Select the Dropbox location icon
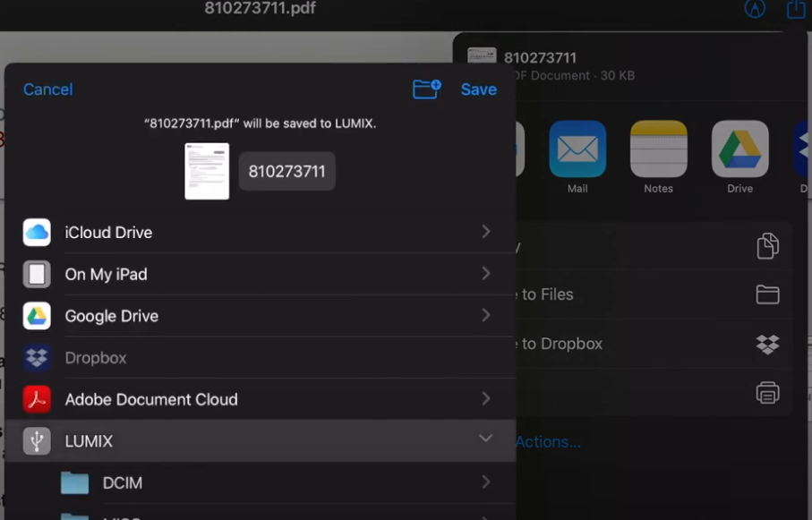This screenshot has width=812, height=520. [x=37, y=358]
